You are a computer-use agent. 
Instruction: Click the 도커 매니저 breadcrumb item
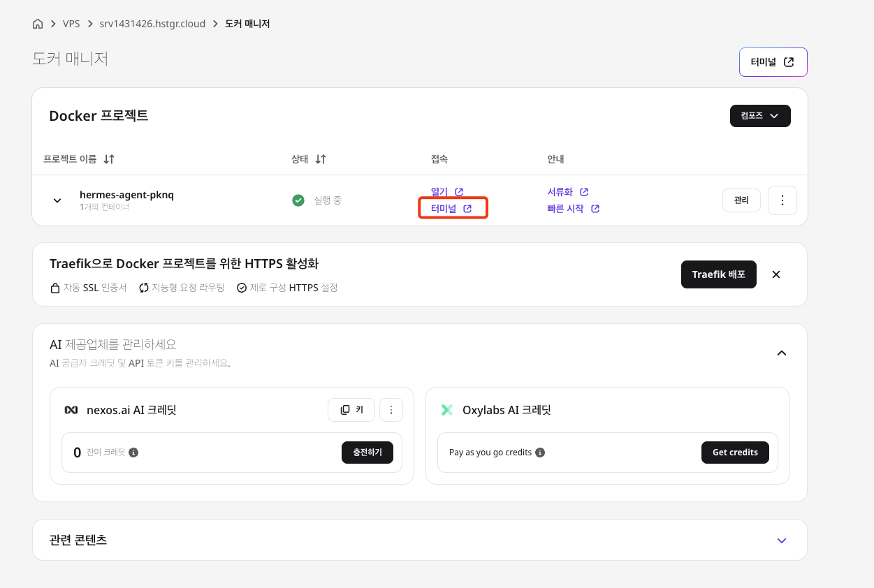pyautogui.click(x=247, y=24)
